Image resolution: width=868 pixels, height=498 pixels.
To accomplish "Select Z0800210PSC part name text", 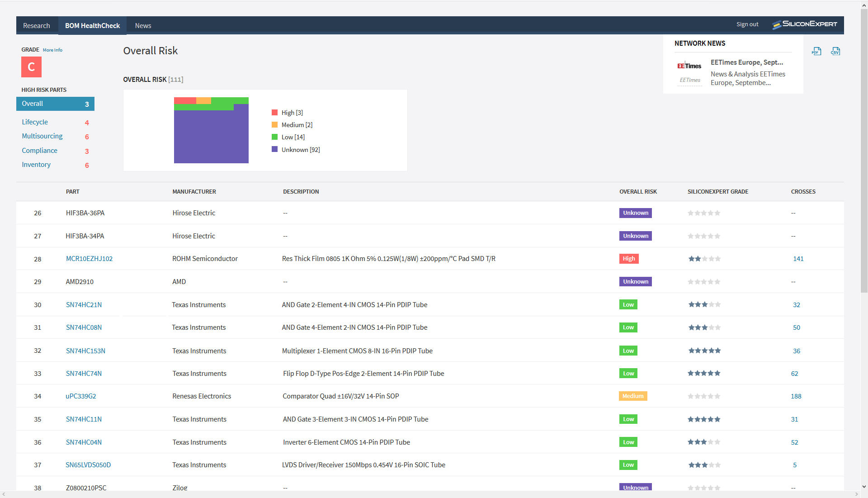I will pyautogui.click(x=86, y=488).
